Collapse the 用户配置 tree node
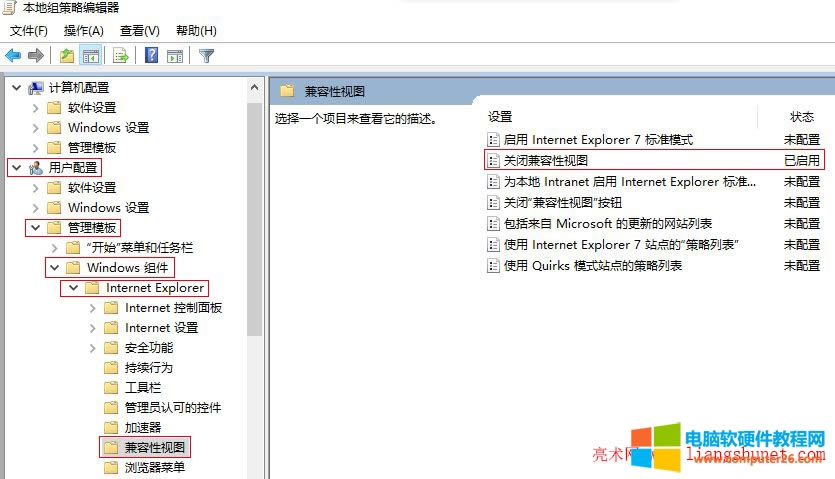 (x=16, y=168)
